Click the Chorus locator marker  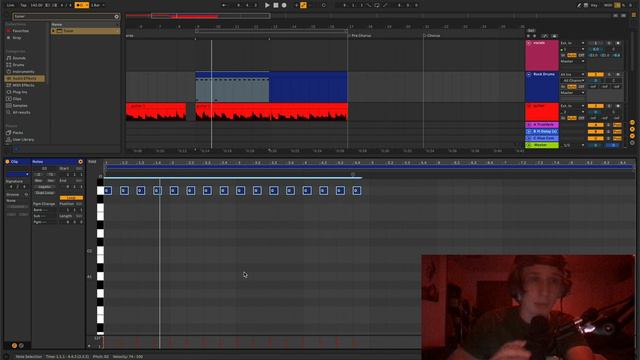tap(433, 36)
